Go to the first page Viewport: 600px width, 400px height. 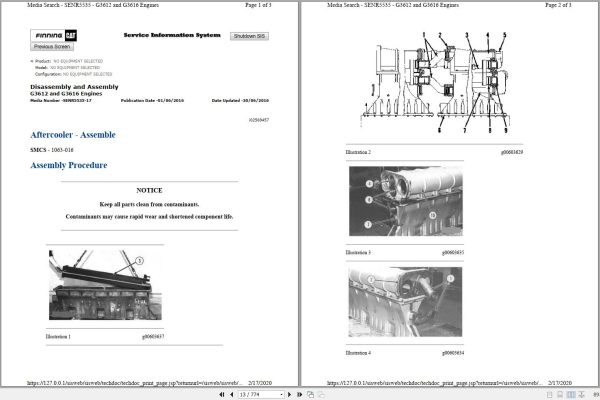[222, 394]
